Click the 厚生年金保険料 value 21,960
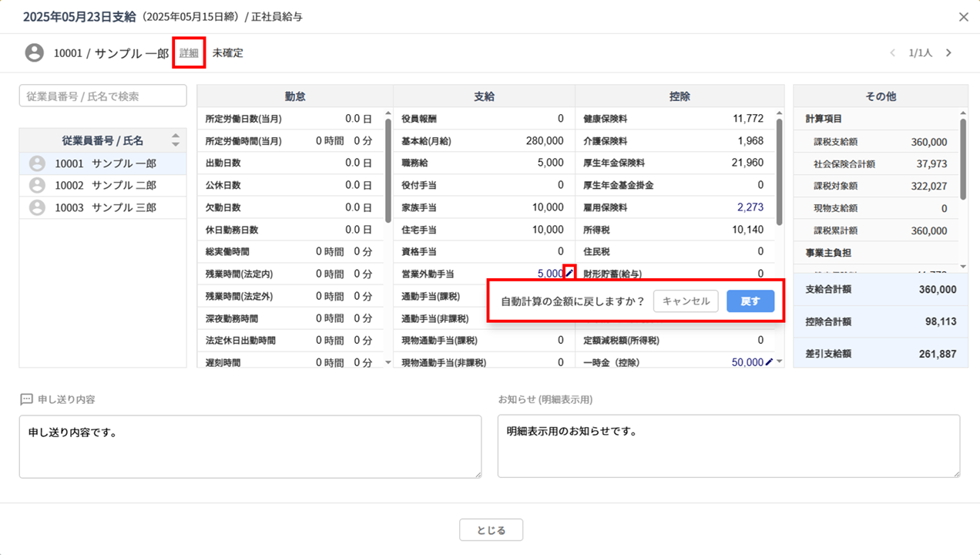The height and width of the screenshot is (555, 980). tap(749, 163)
